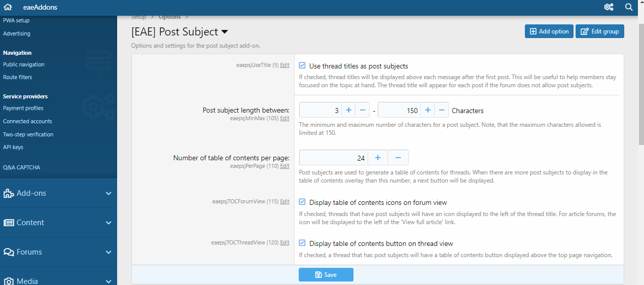Click the Add option button

pyautogui.click(x=549, y=31)
